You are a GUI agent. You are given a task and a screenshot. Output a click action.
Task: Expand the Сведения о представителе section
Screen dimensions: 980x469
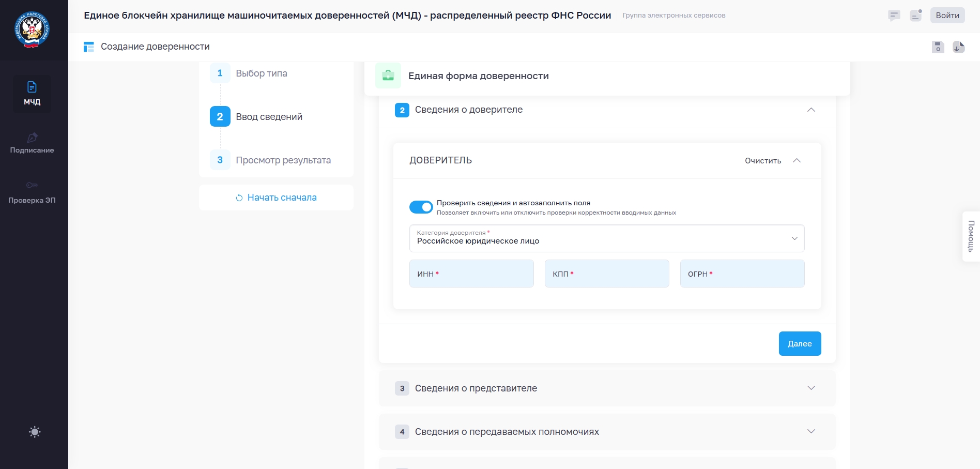tap(607, 388)
